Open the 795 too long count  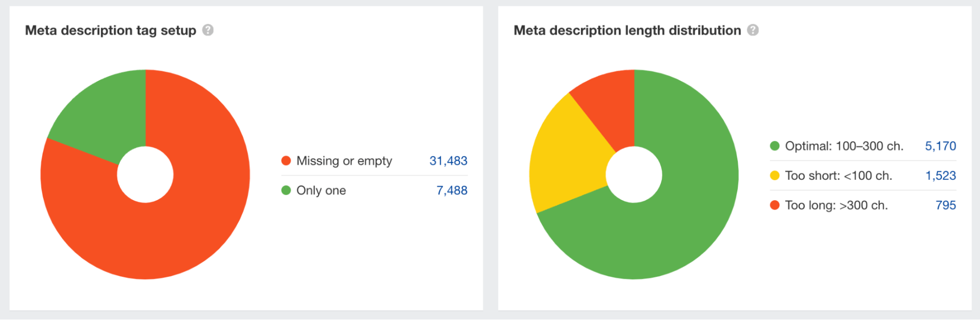pyautogui.click(x=946, y=205)
